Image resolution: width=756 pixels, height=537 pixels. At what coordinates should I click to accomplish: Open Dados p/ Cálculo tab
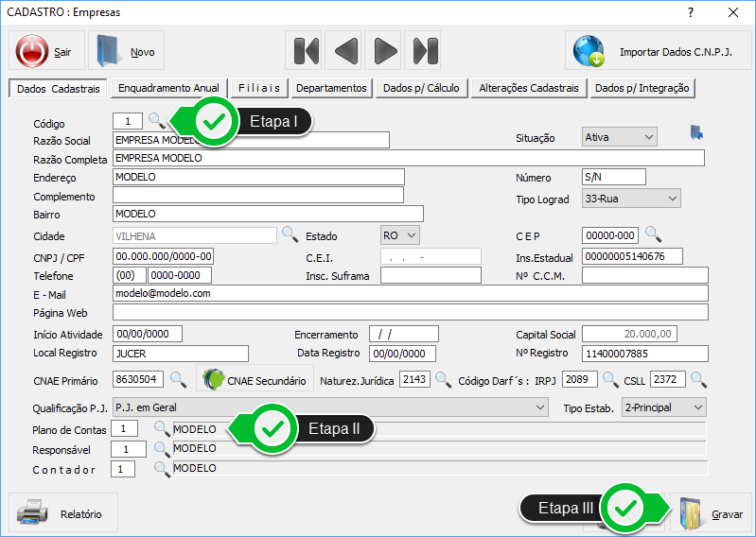(x=421, y=88)
